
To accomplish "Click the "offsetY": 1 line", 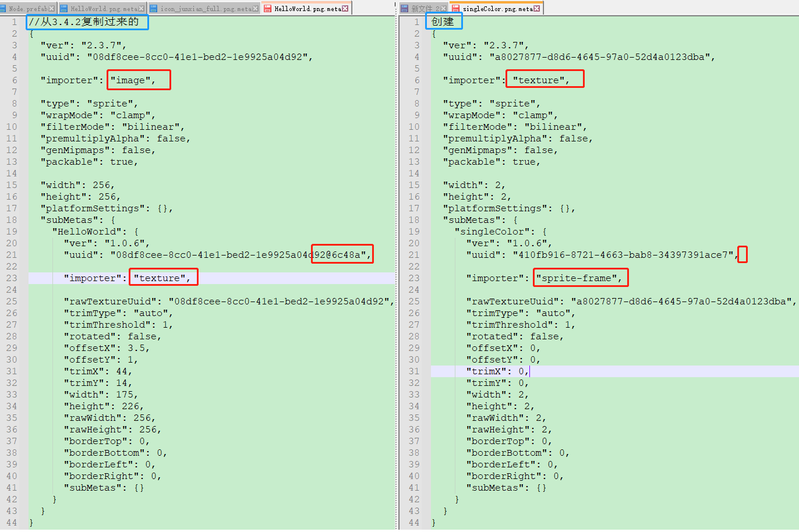I will click(x=101, y=360).
